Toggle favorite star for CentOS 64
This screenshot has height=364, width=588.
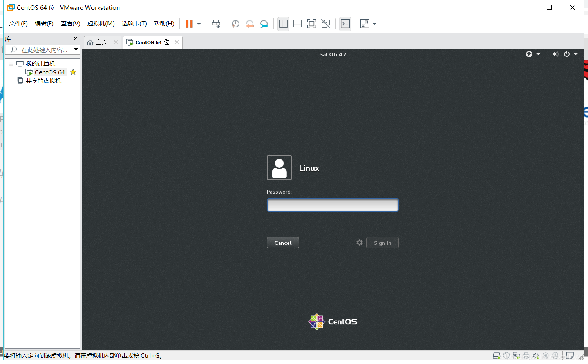pos(73,72)
